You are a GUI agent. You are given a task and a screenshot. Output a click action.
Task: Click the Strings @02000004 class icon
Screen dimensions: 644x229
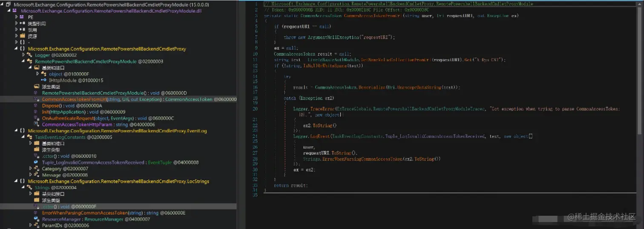coord(30,187)
